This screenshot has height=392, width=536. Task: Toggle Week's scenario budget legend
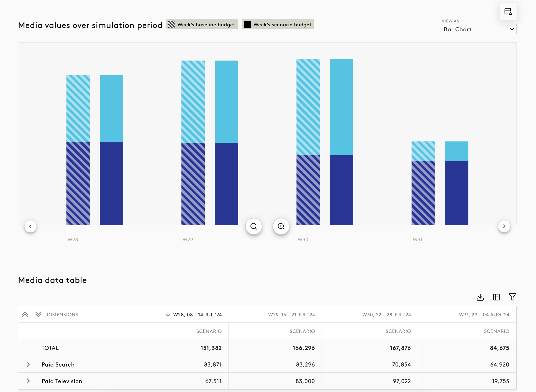point(278,24)
